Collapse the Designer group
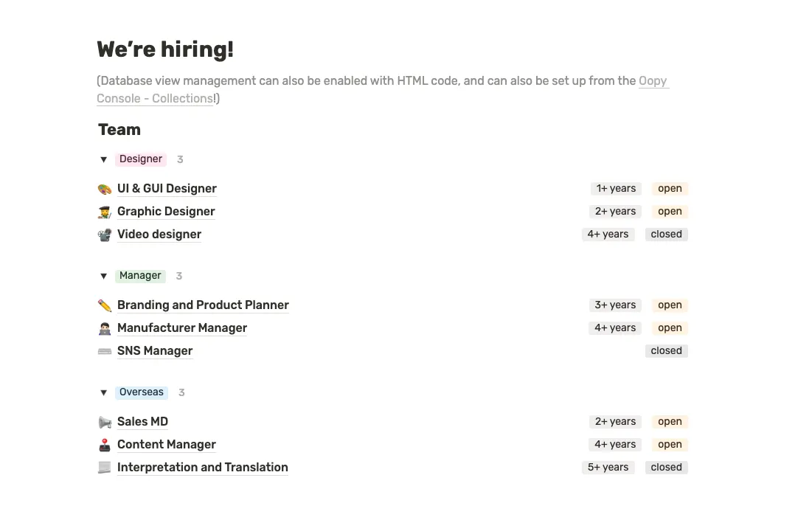The height and width of the screenshot is (520, 812). [x=104, y=159]
